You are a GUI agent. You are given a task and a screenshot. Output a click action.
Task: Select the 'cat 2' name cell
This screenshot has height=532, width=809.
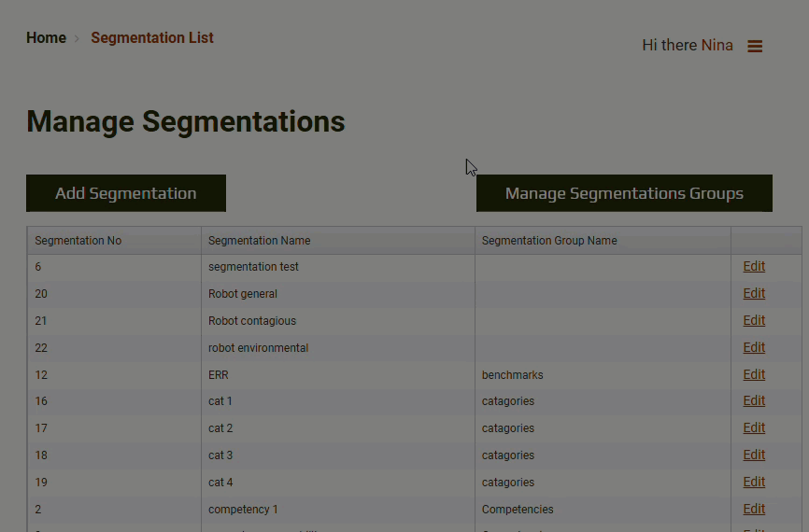point(338,428)
